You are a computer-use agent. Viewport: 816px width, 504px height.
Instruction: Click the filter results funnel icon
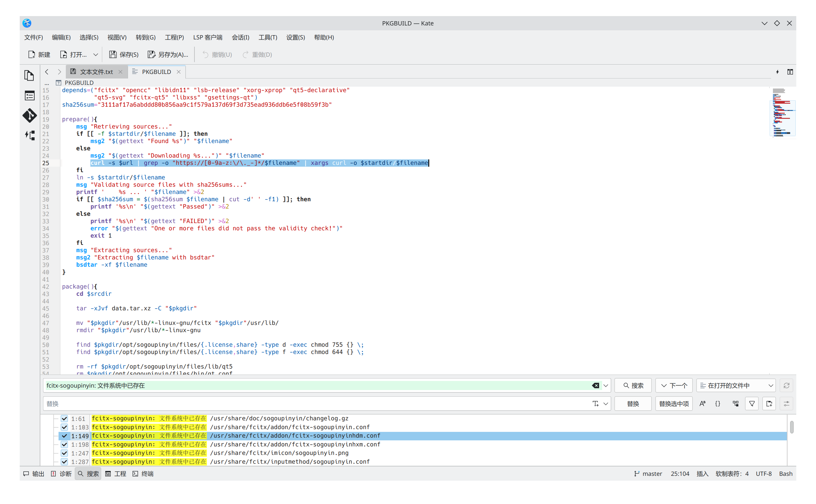click(752, 404)
